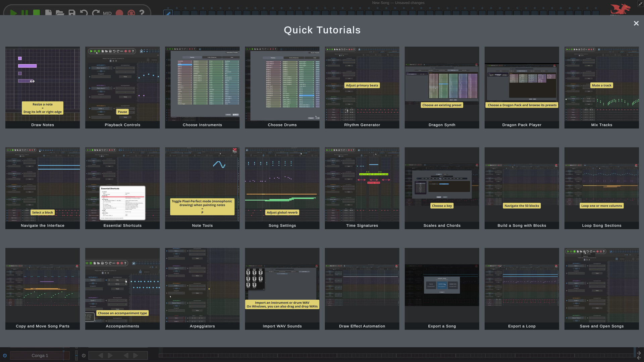Screen dimensions: 644x362
Task: Open the Essential Shortcuts tutorial
Action: click(x=122, y=188)
